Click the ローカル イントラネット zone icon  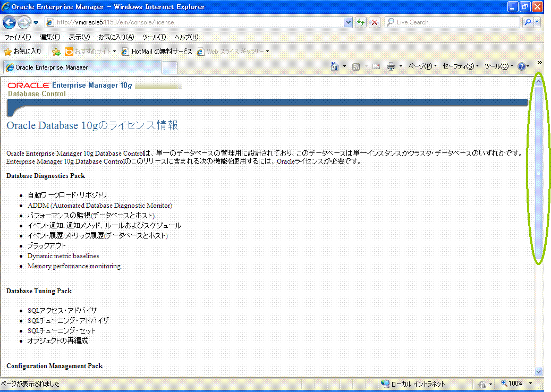point(386,384)
